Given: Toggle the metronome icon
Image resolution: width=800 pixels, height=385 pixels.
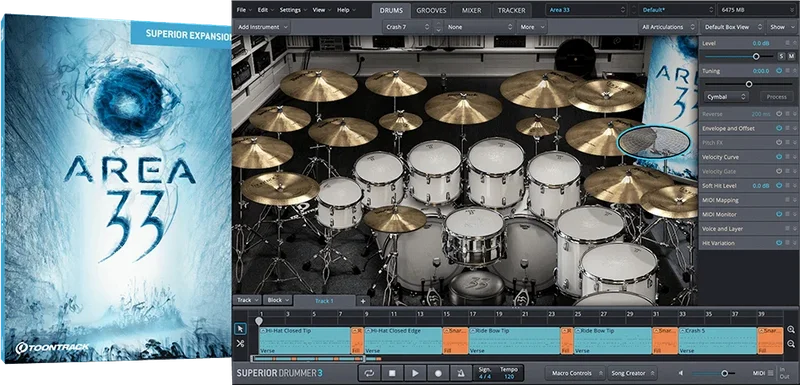Looking at the screenshot, I should pos(461,373).
